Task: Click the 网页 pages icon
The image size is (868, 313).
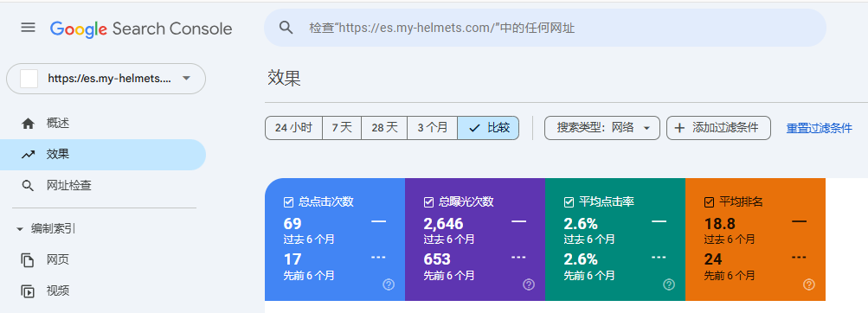Action: tap(28, 260)
